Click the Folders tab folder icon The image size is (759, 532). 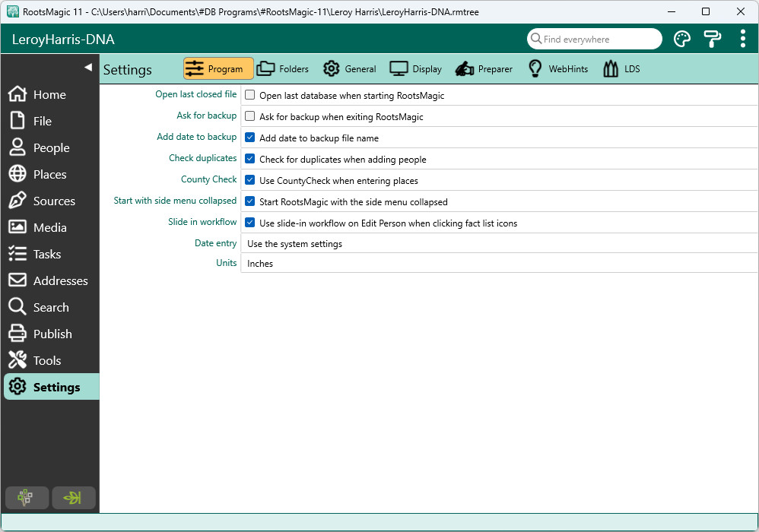[265, 68]
